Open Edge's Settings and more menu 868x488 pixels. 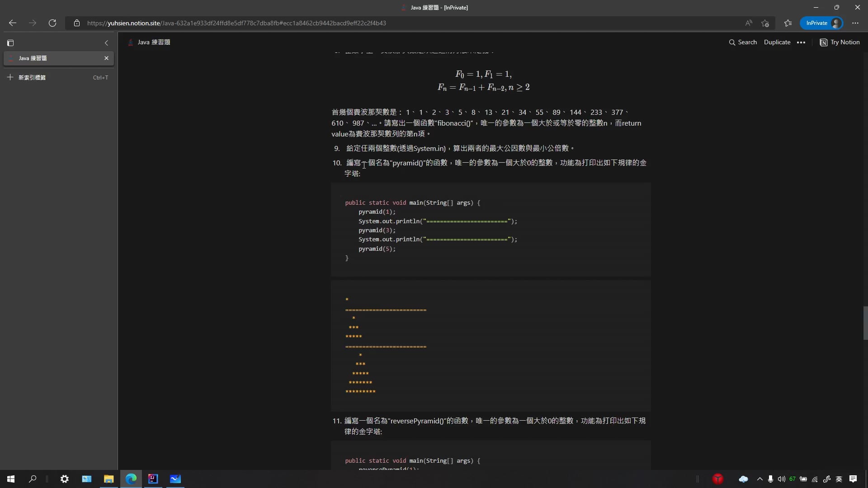[855, 23]
